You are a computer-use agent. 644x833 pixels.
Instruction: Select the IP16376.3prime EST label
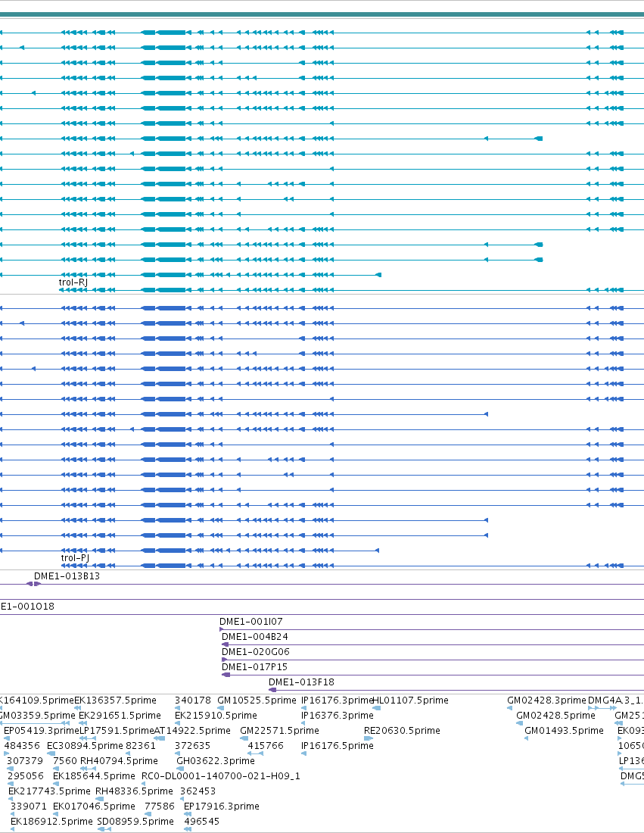(337, 715)
